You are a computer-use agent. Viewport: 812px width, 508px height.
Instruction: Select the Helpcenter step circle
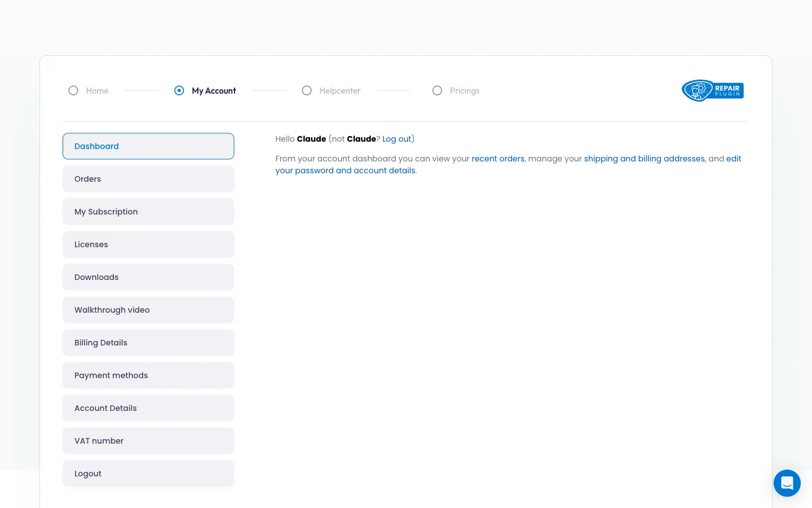point(307,90)
